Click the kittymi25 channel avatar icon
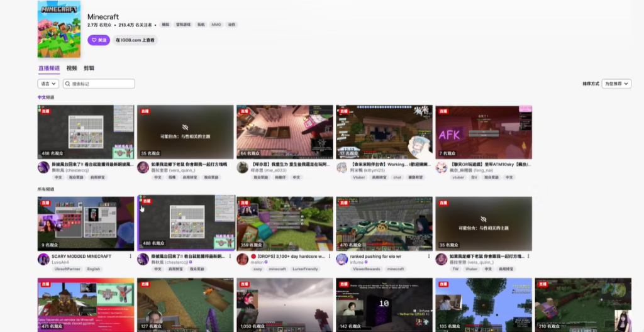The width and height of the screenshot is (644, 332). pyautogui.click(x=341, y=167)
